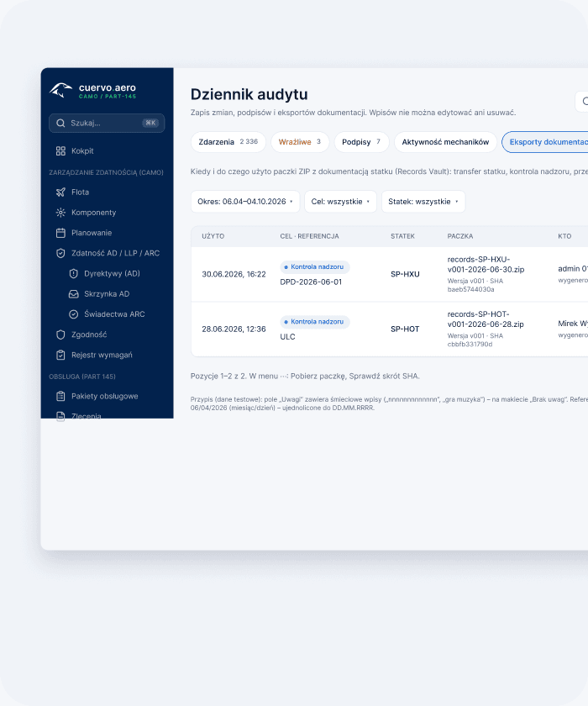Click Kontrola nadzoru badge in SP-HXU row
Viewport: 588px width, 706px height.
click(314, 267)
